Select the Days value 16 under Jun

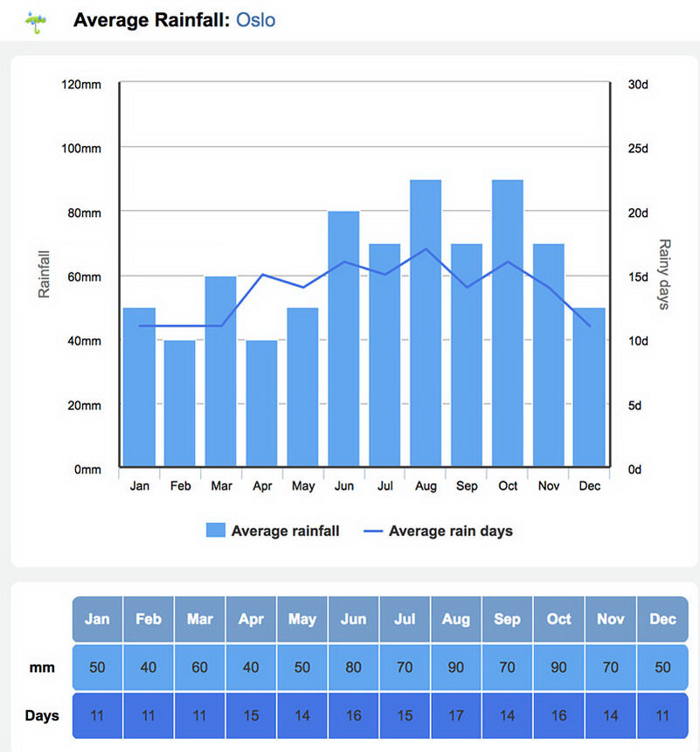354,715
